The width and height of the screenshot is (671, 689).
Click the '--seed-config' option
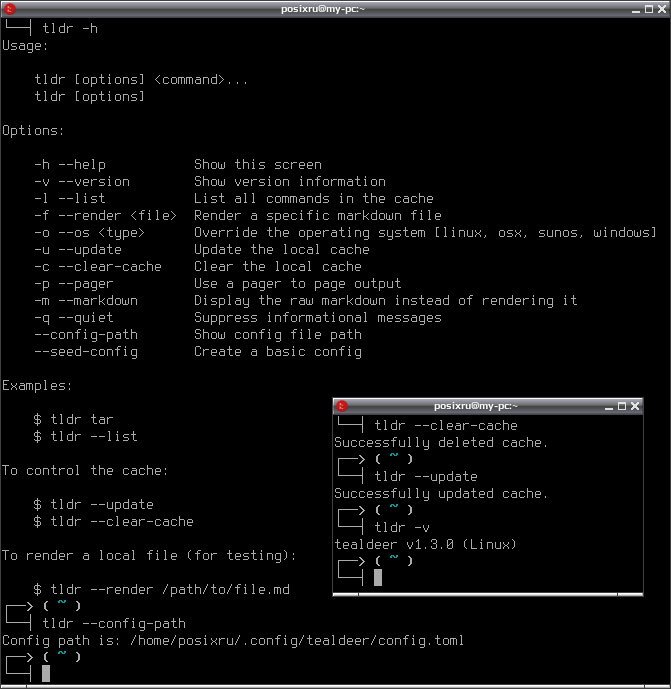[86, 352]
